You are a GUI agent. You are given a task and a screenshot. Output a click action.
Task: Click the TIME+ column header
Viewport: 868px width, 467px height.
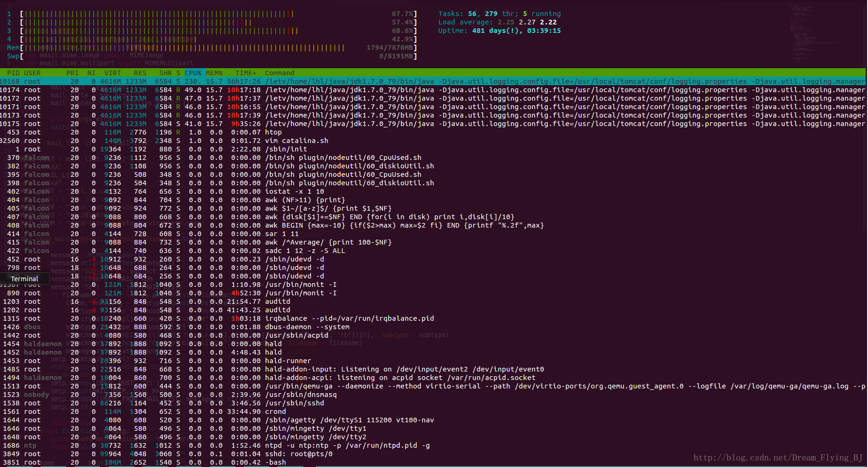click(246, 73)
